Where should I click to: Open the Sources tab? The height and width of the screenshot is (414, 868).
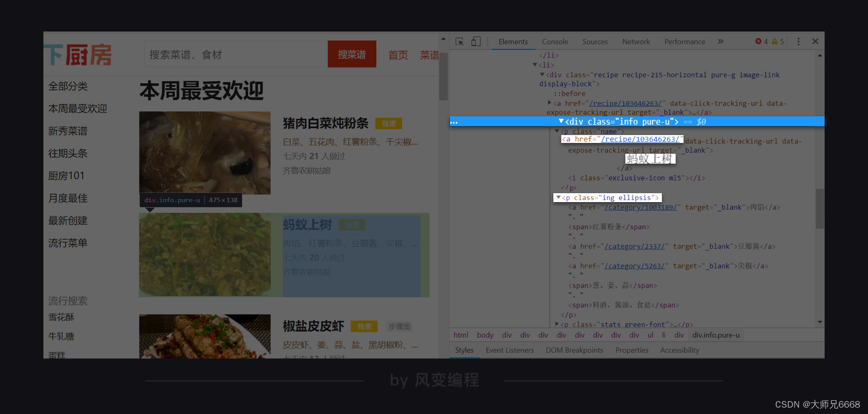pyautogui.click(x=595, y=42)
